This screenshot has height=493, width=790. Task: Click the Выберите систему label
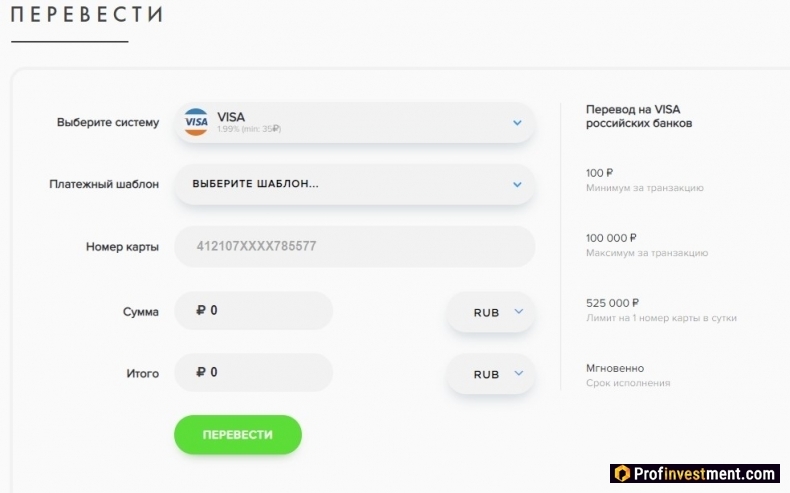(108, 122)
